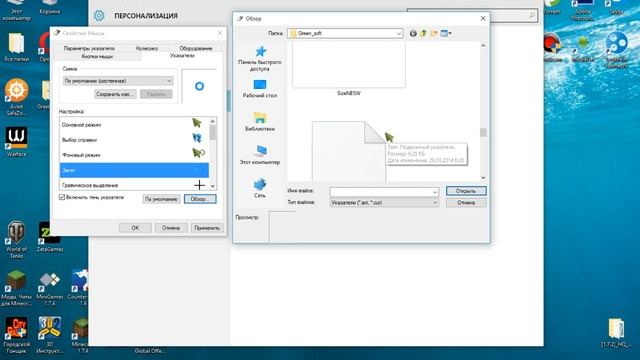640x360 pixels.
Task: Click the Персонализация gear icon
Action: (99, 16)
